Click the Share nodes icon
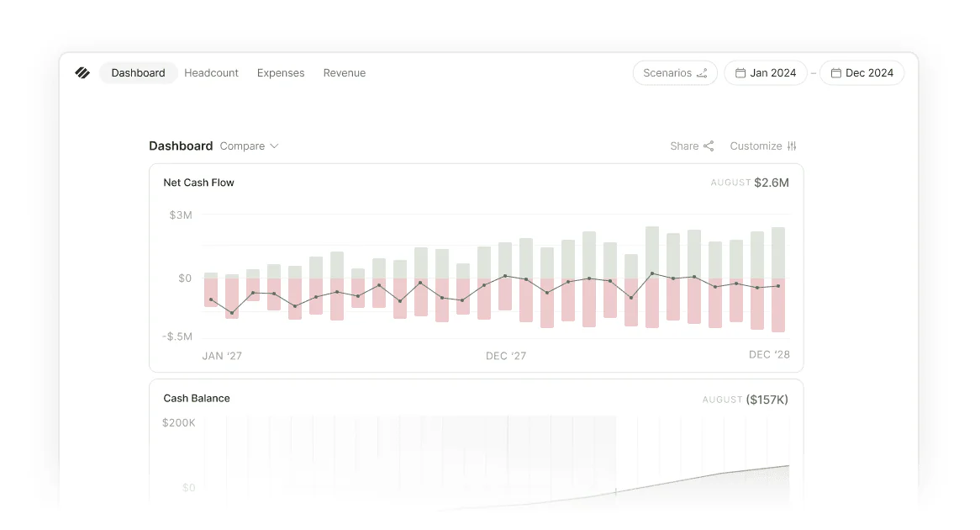The image size is (980, 530). click(x=709, y=146)
